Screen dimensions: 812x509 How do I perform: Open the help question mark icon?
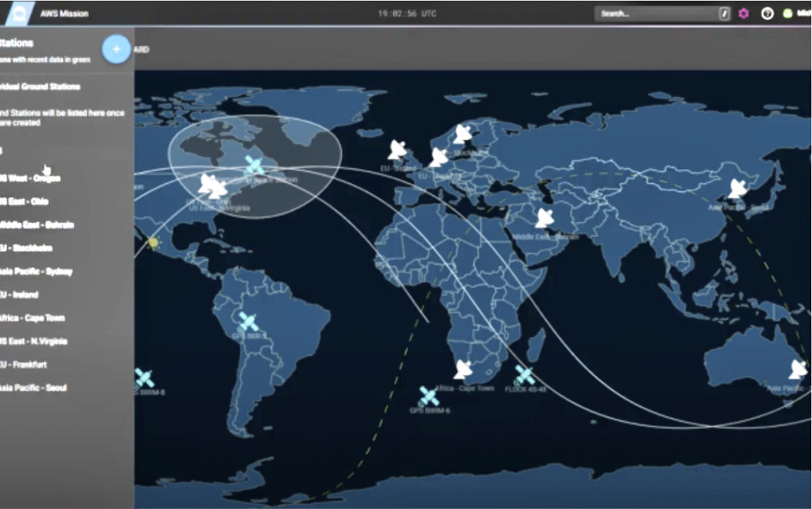[768, 13]
